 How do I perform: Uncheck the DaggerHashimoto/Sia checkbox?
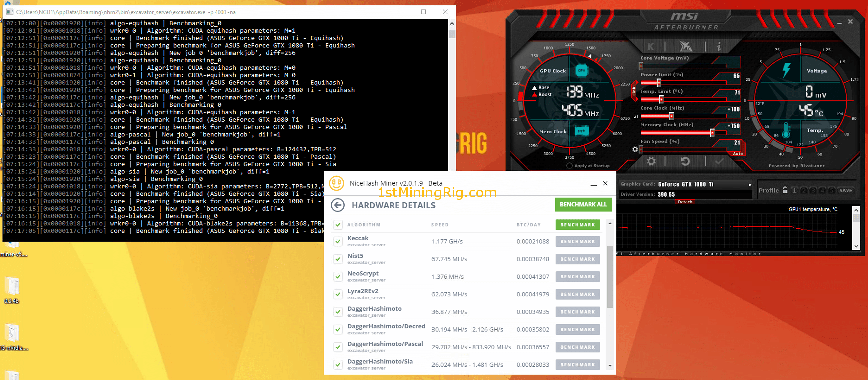pyautogui.click(x=338, y=365)
